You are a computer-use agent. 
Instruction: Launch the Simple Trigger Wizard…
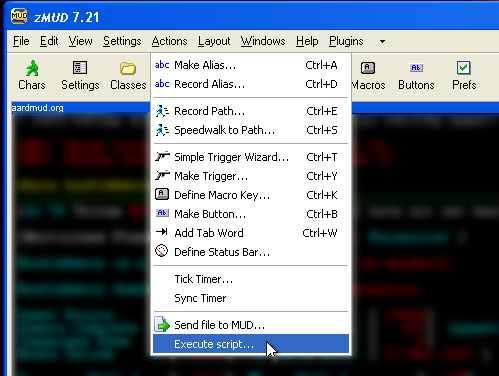pos(251,157)
